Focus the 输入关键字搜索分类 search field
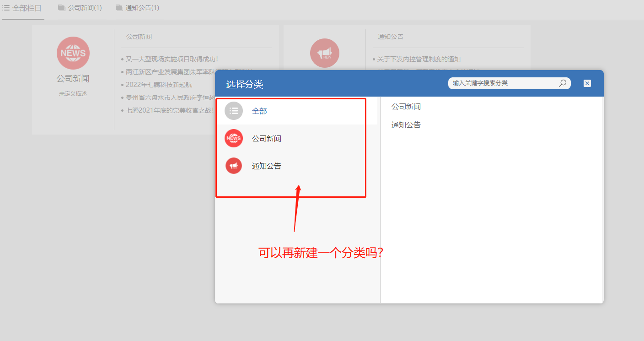Image resolution: width=644 pixels, height=341 pixels. [x=509, y=83]
